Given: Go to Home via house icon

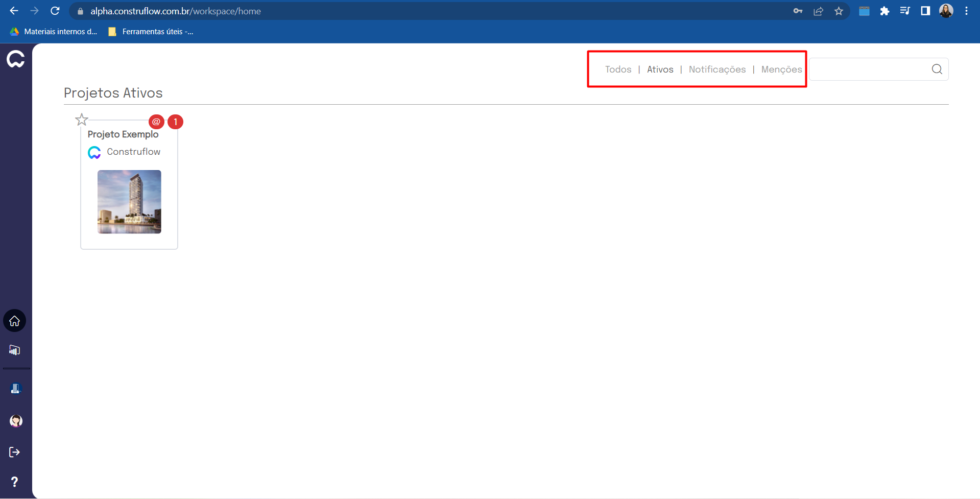Looking at the screenshot, I should (15, 321).
